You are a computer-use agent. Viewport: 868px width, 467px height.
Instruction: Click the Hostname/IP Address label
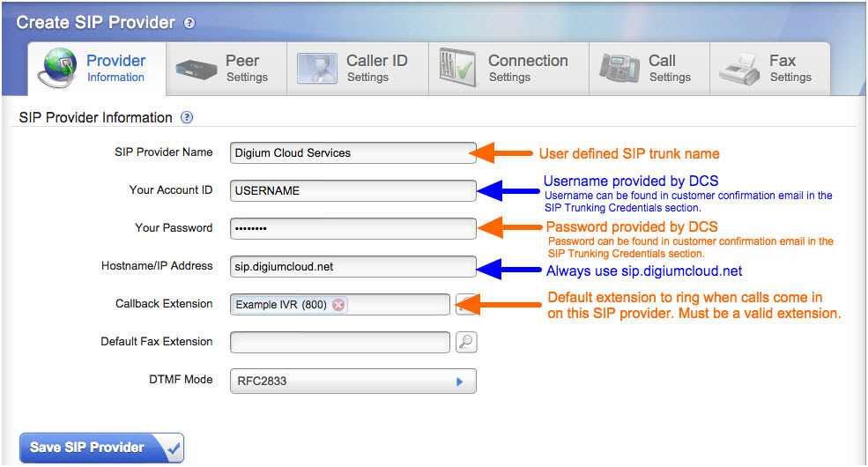tap(157, 265)
